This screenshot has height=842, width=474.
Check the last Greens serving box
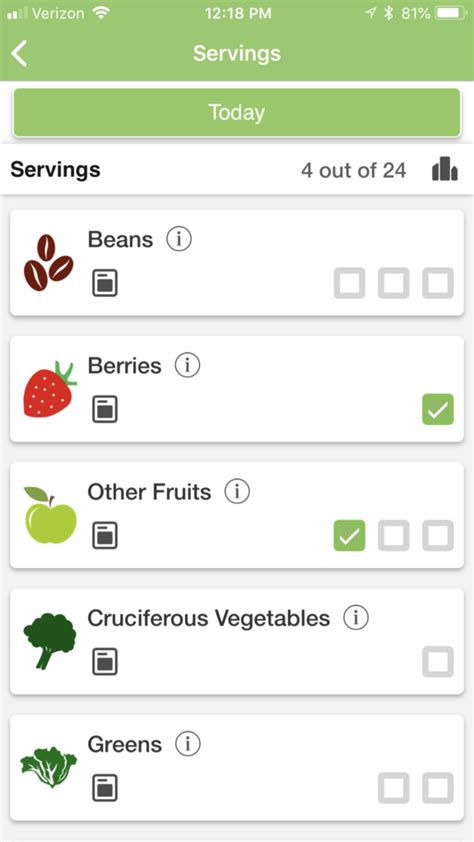437,788
